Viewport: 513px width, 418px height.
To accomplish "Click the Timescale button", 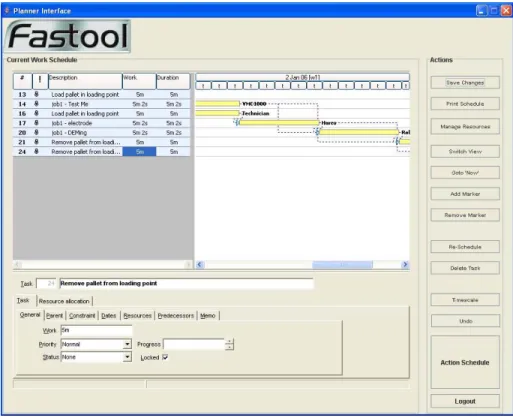I will (465, 300).
